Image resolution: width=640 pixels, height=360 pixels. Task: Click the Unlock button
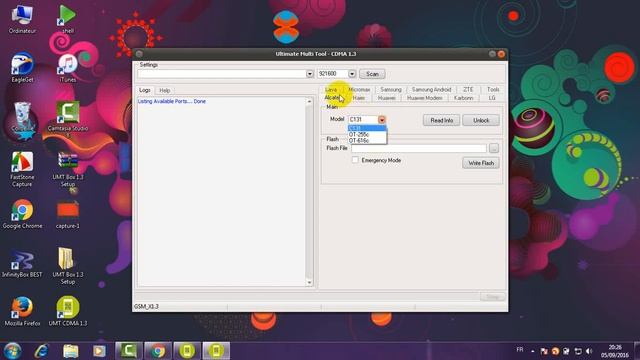click(x=481, y=120)
